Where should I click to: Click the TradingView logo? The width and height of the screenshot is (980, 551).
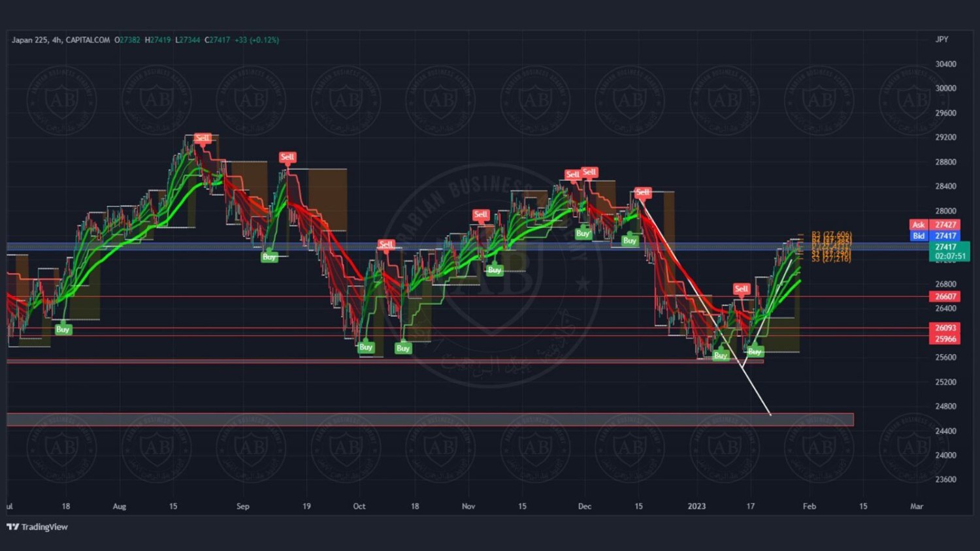point(37,527)
